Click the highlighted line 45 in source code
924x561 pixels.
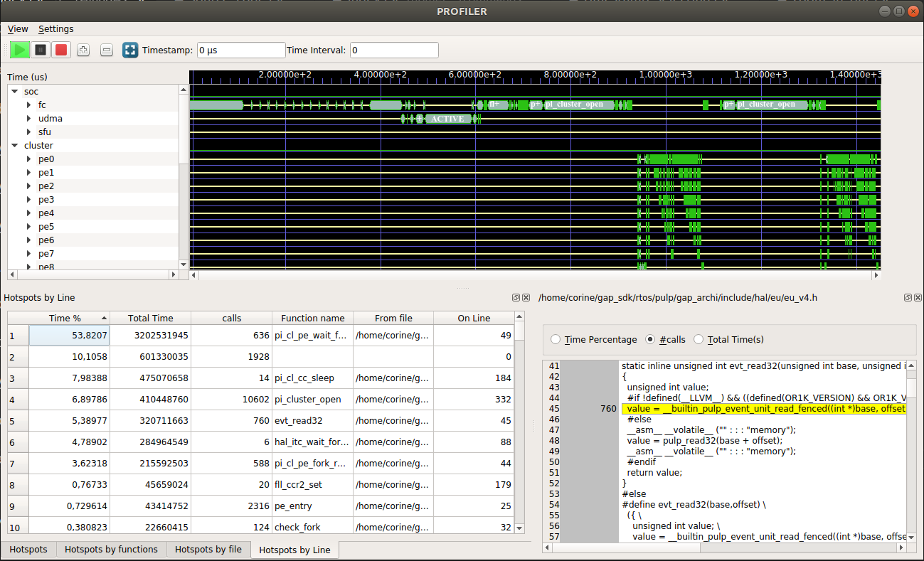763,409
